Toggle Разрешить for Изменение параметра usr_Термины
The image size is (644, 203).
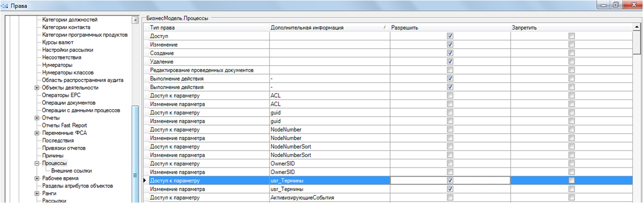click(x=450, y=189)
